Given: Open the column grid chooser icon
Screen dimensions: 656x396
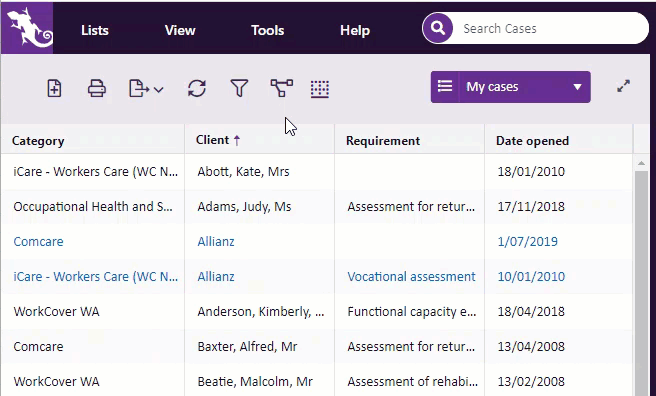Looking at the screenshot, I should [x=320, y=89].
